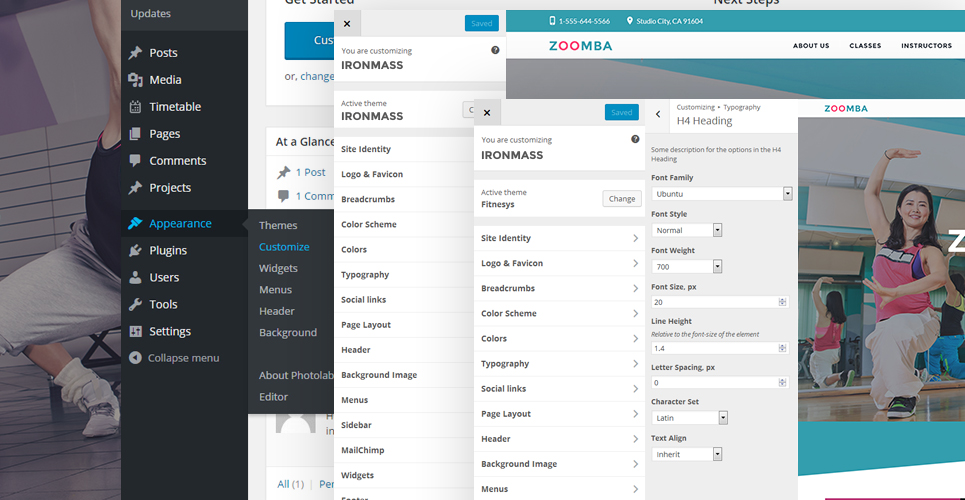Open Background in Appearance submenu
The height and width of the screenshot is (500, 965).
pyautogui.click(x=288, y=333)
